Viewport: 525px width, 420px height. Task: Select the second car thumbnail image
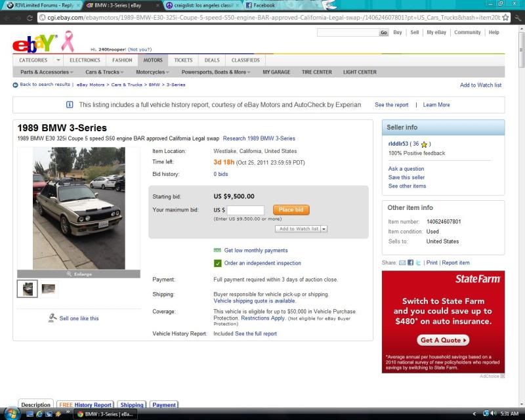(49, 287)
